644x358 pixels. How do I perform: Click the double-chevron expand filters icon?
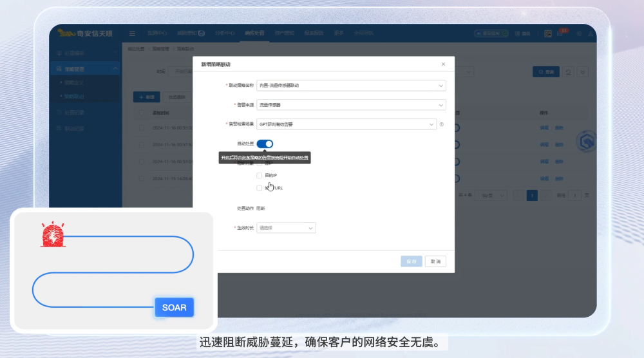click(583, 72)
